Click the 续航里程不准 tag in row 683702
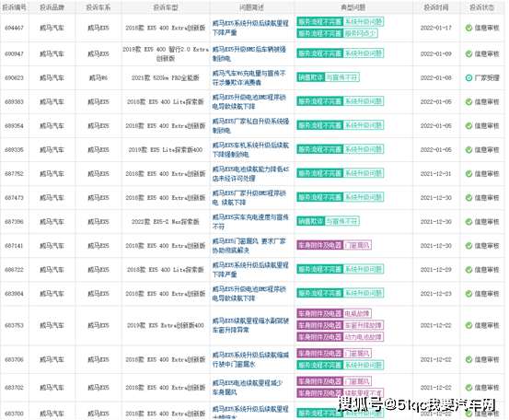Screen dimensions: 509x420 364,393
